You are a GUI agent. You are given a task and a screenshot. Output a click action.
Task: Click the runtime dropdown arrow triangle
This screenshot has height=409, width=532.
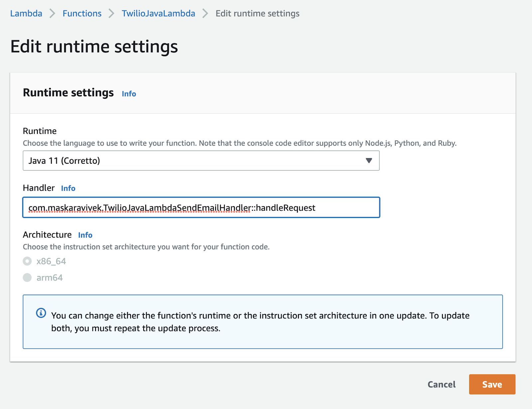click(369, 161)
